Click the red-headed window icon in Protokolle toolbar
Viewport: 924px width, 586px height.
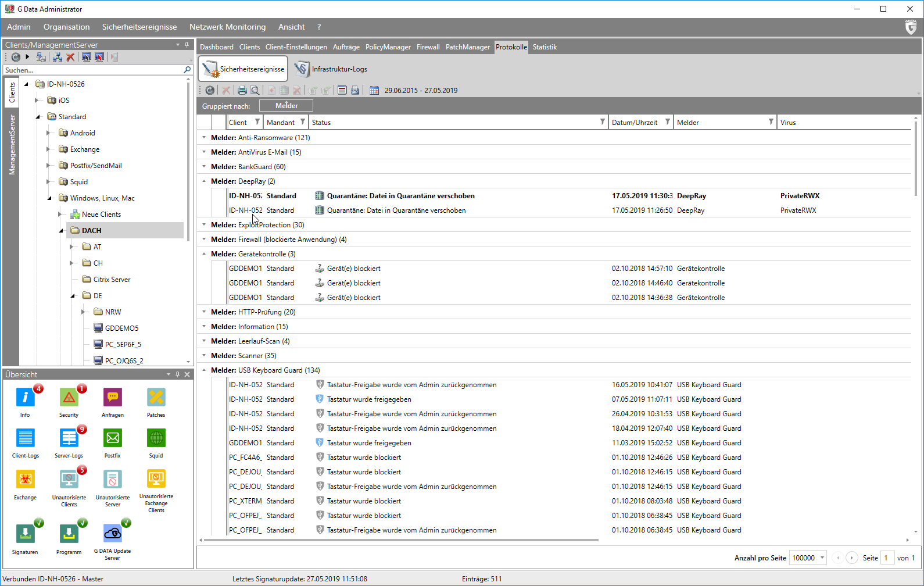(x=342, y=90)
